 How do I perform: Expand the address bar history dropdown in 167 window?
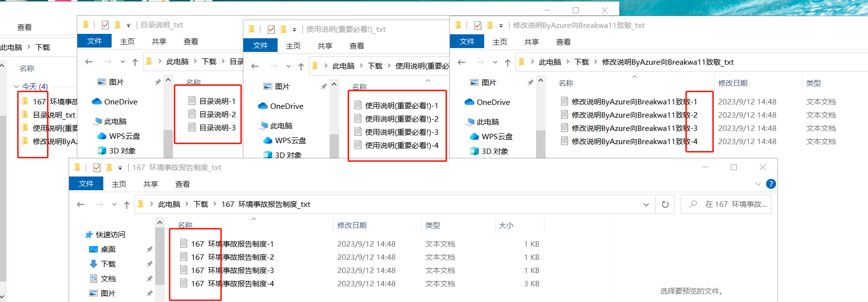646,204
